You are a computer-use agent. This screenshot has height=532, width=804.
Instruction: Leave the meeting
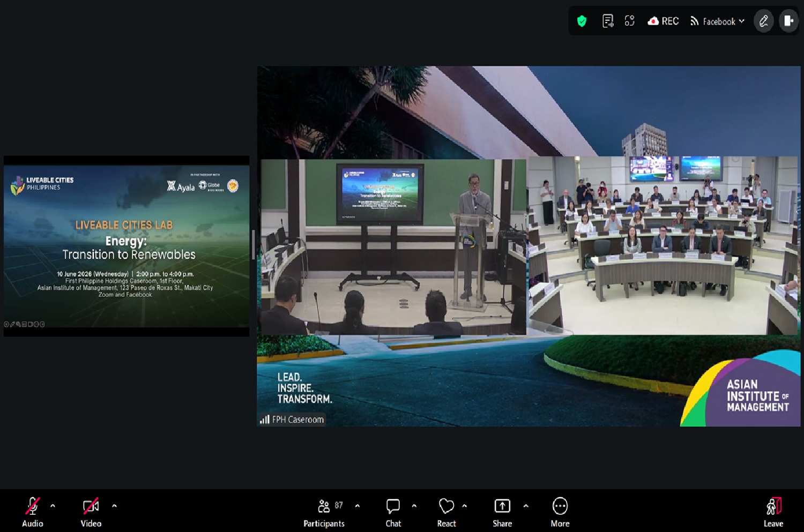773,513
